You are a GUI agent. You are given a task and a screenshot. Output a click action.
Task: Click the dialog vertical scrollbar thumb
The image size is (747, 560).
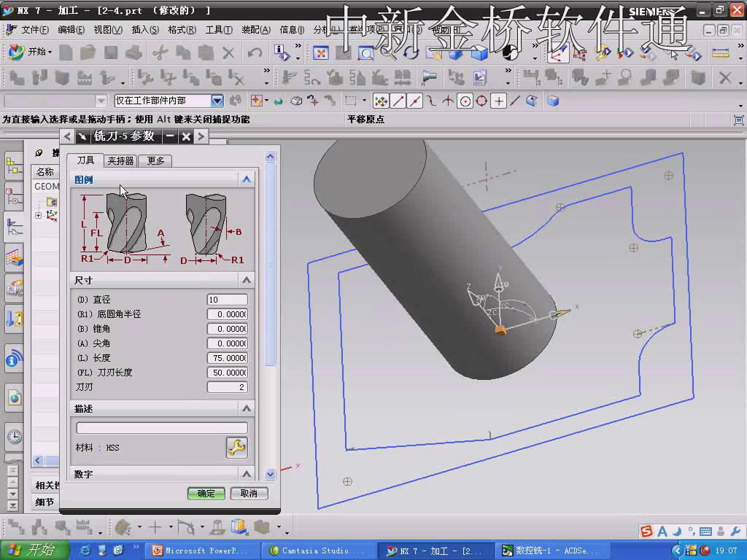point(271,265)
